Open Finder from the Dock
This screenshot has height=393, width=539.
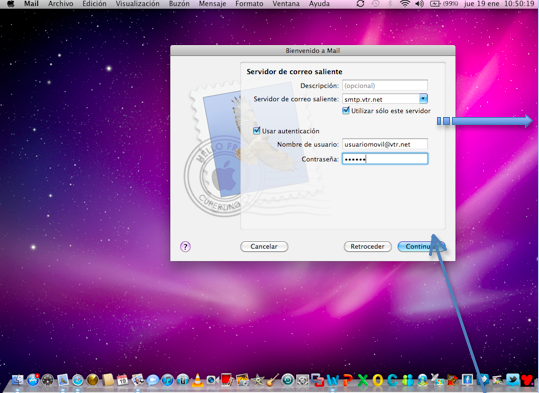[18, 380]
